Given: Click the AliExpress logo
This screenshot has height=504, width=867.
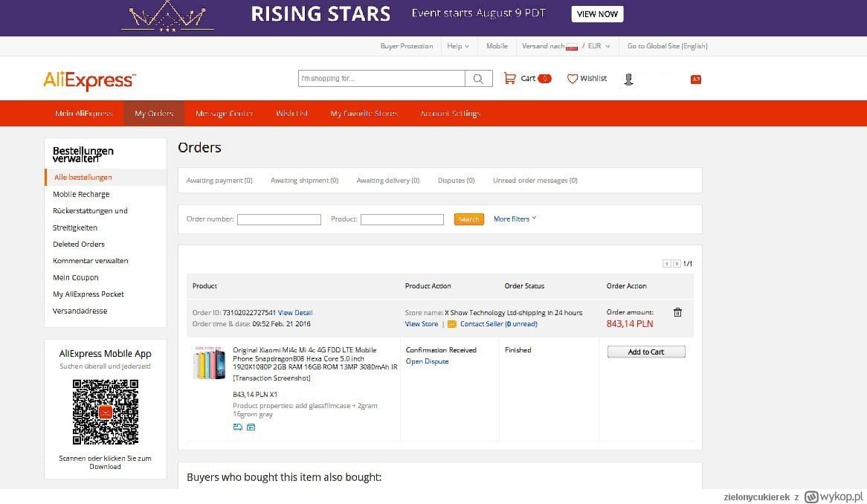Looking at the screenshot, I should click(x=89, y=81).
